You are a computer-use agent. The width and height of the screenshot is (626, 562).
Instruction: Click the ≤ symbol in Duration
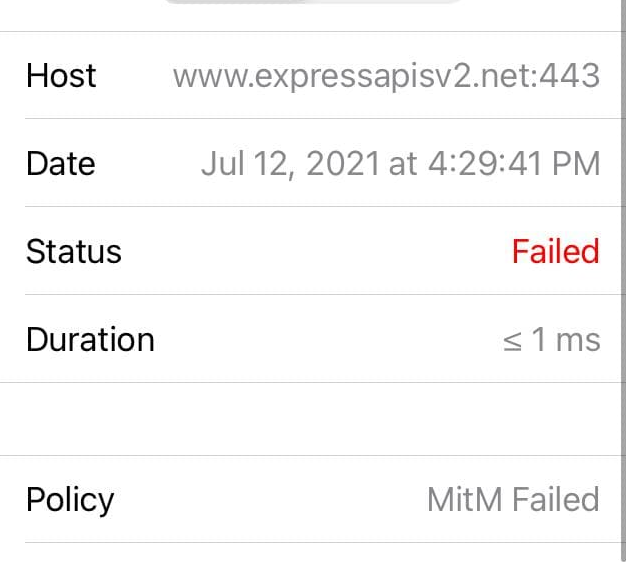pos(512,340)
